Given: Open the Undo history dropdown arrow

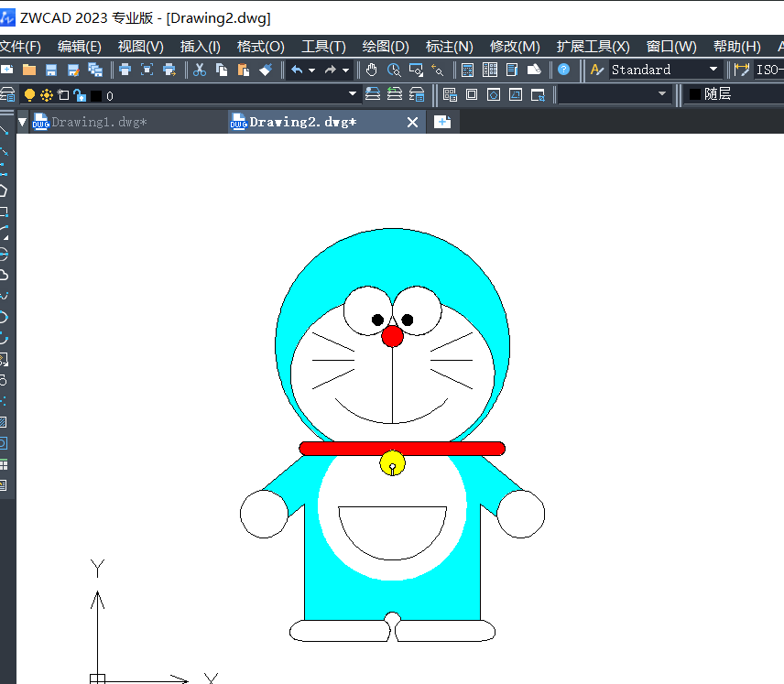Looking at the screenshot, I should pos(312,70).
